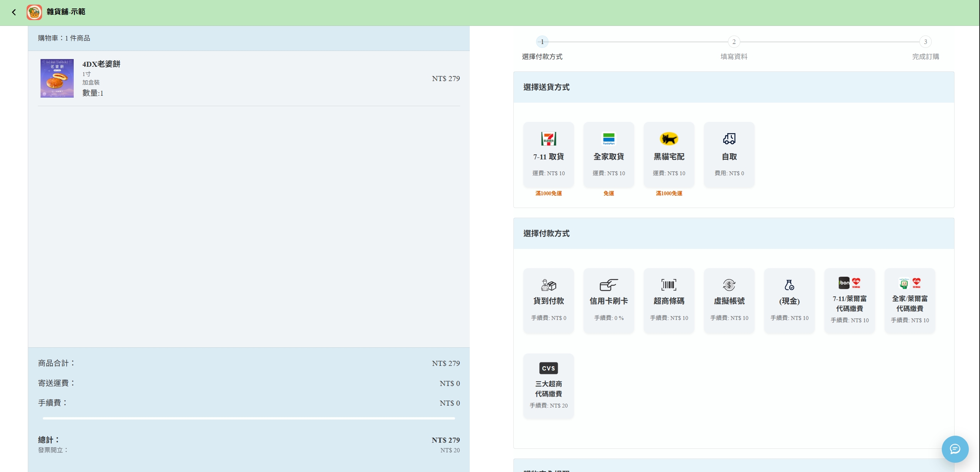Click 免運 note under 全家取貨

coord(609,193)
